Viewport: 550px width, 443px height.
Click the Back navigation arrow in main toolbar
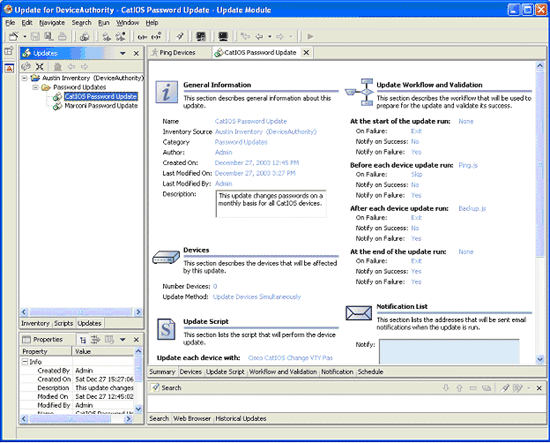(x=260, y=36)
